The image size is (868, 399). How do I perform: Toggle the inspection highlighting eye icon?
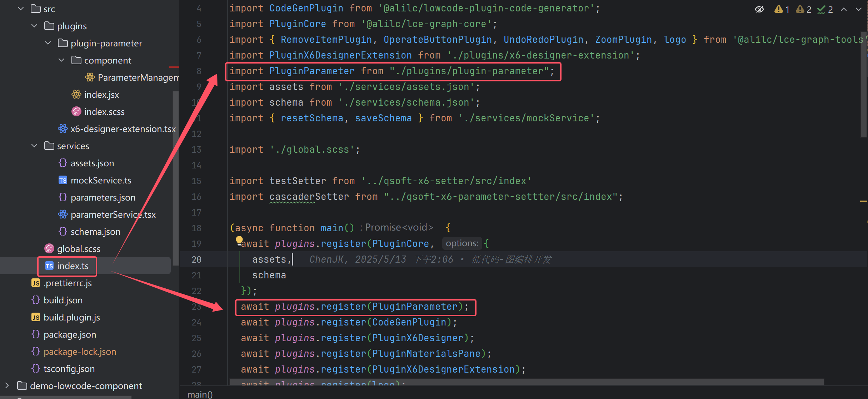pos(759,9)
